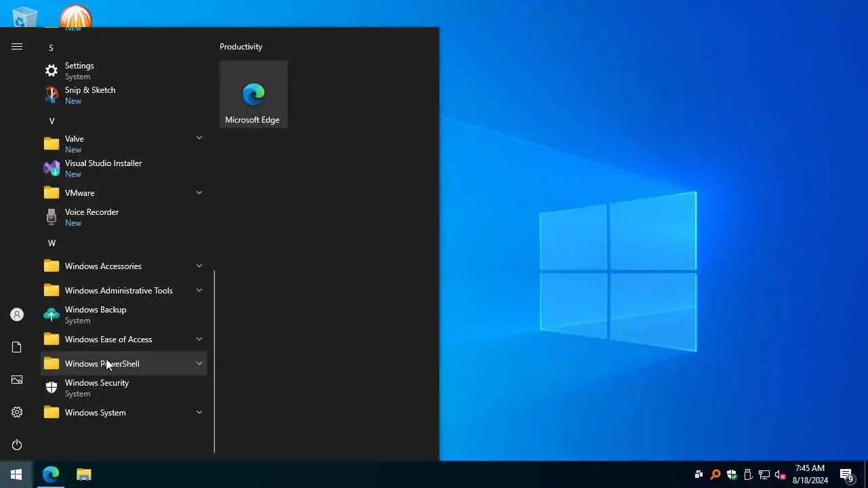Launch Visual Studio Installer
Screen dimensions: 868x488
pos(124,168)
